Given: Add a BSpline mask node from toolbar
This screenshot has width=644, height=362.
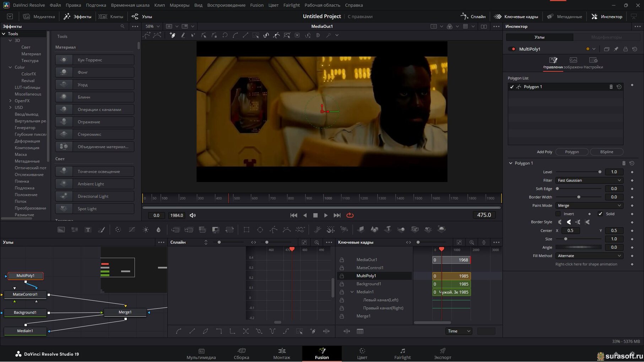Looking at the screenshot, I should 287,230.
